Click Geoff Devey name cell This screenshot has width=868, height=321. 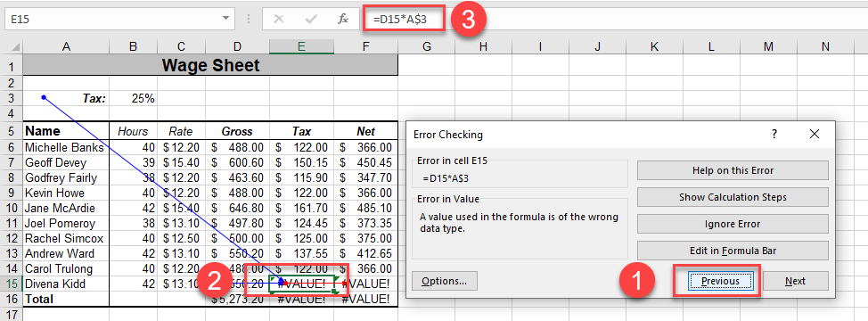pos(66,162)
